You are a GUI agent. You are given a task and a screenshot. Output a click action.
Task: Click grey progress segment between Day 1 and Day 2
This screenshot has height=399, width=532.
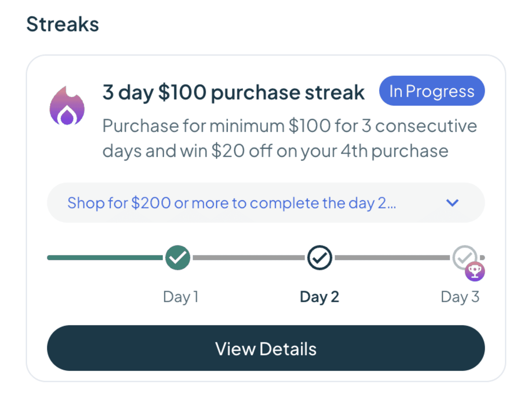point(249,258)
